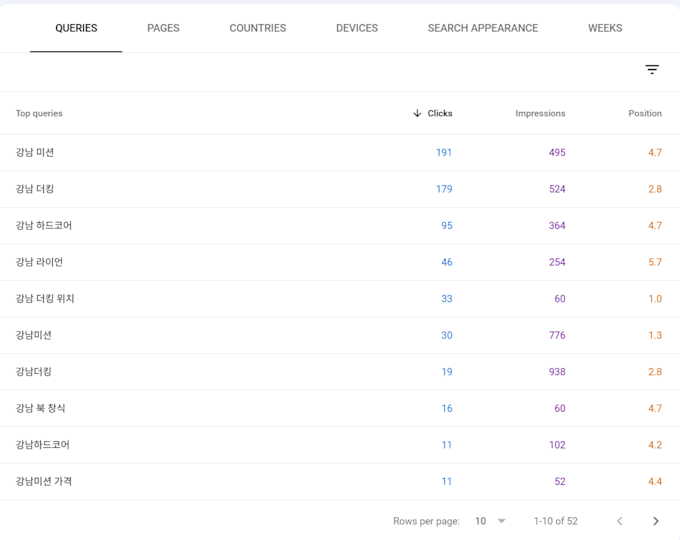Open the filter rows icon
Viewport: 680px width, 540px height.
point(652,69)
